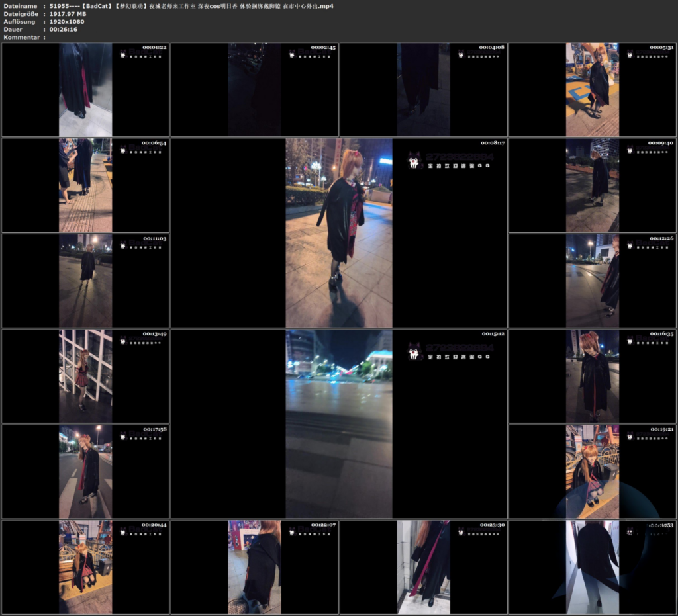Click the Auflösung label
This screenshot has width=678, height=616.
pyautogui.click(x=19, y=22)
